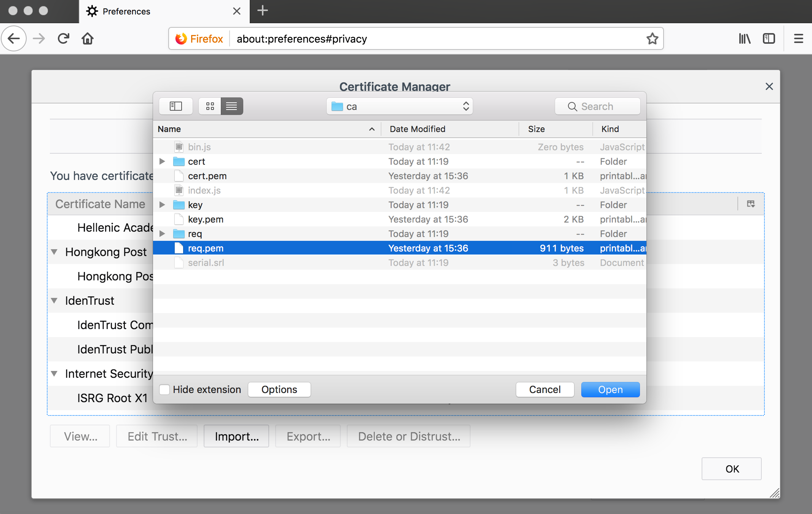Reload the current page

[x=64, y=38]
